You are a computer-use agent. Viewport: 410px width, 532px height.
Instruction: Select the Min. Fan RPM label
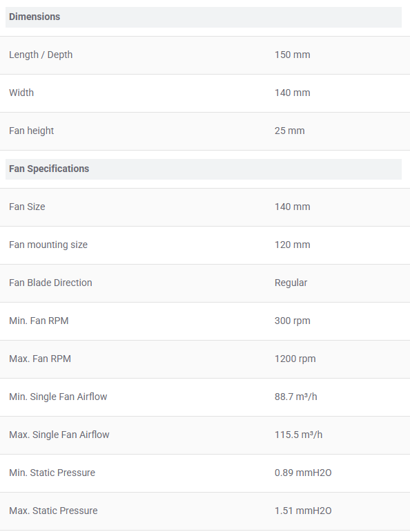[x=39, y=321]
